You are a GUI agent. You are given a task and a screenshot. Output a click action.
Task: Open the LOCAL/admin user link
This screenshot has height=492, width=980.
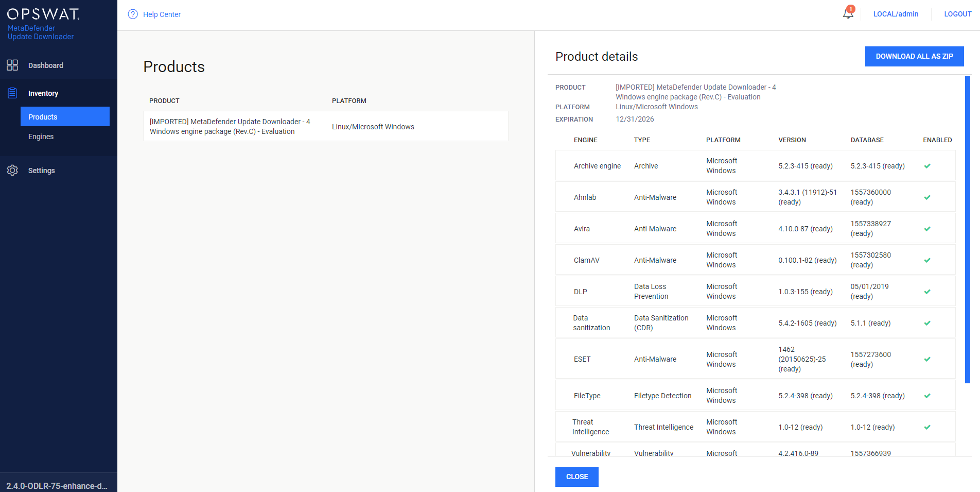tap(896, 14)
